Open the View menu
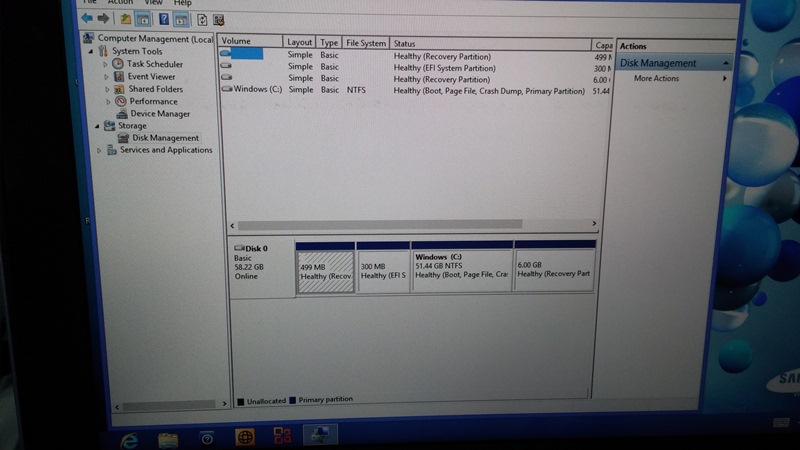The height and width of the screenshot is (450, 800). click(x=153, y=3)
